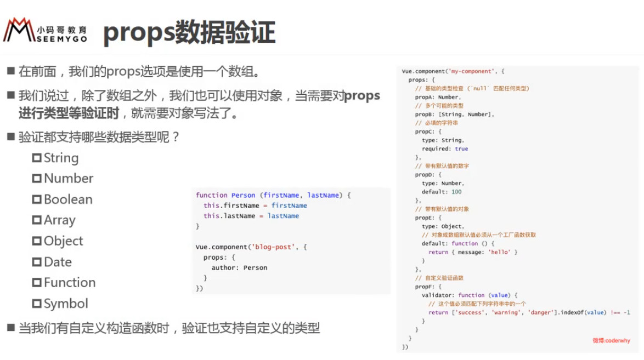Select the code line 'propA: Number,'
The height and width of the screenshot is (360, 644).
coord(438,98)
